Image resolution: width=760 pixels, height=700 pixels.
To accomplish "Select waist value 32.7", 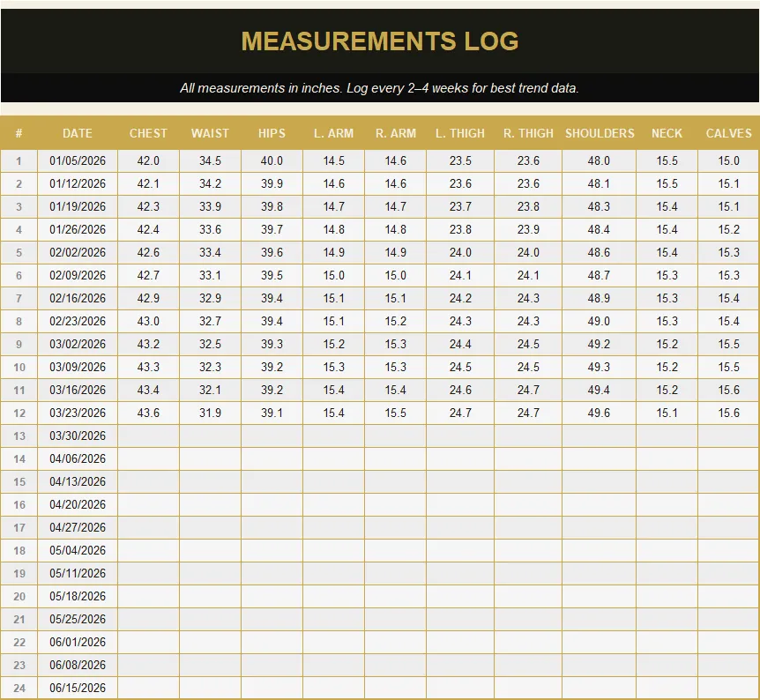I will coord(211,322).
